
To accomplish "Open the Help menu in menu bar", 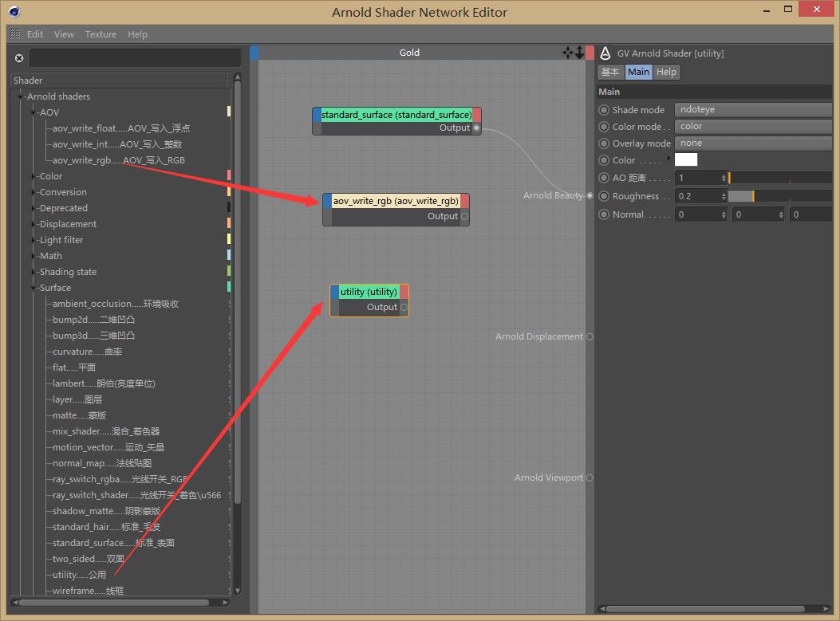I will pos(137,34).
